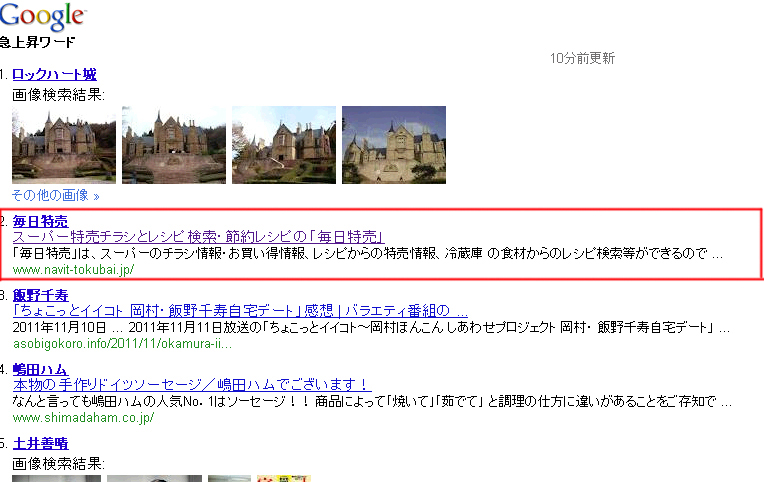
Task: Open the 毎日特売 trending keyword link
Action: [40, 221]
